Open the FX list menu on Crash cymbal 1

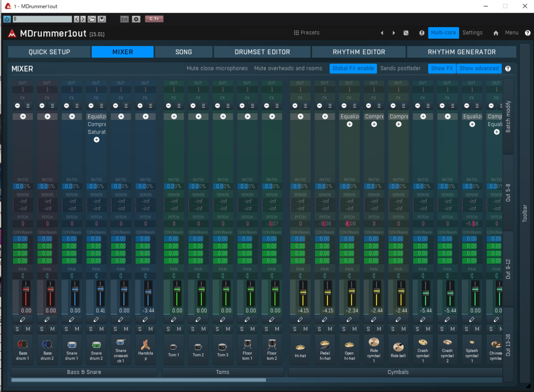tap(428, 106)
